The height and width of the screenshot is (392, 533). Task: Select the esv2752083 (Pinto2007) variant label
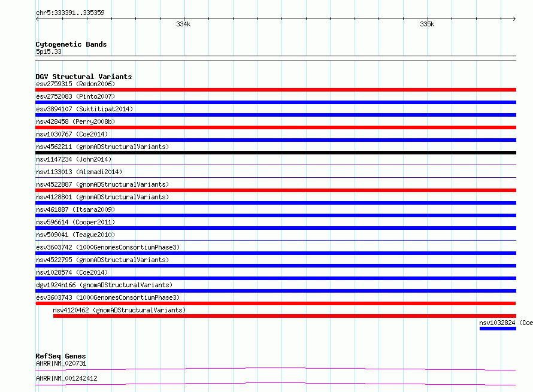pos(75,96)
